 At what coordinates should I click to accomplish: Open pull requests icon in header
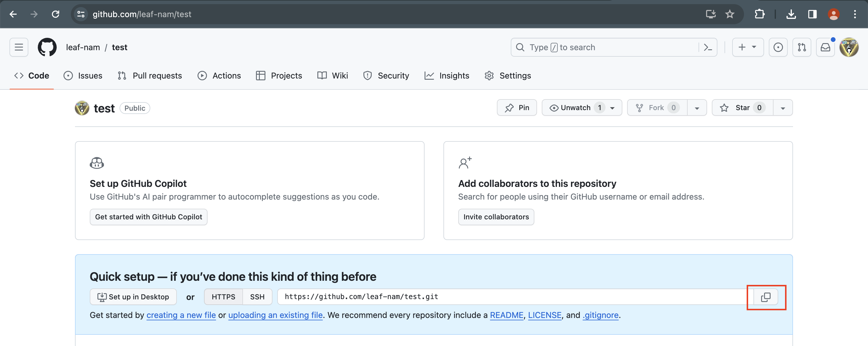tap(802, 47)
